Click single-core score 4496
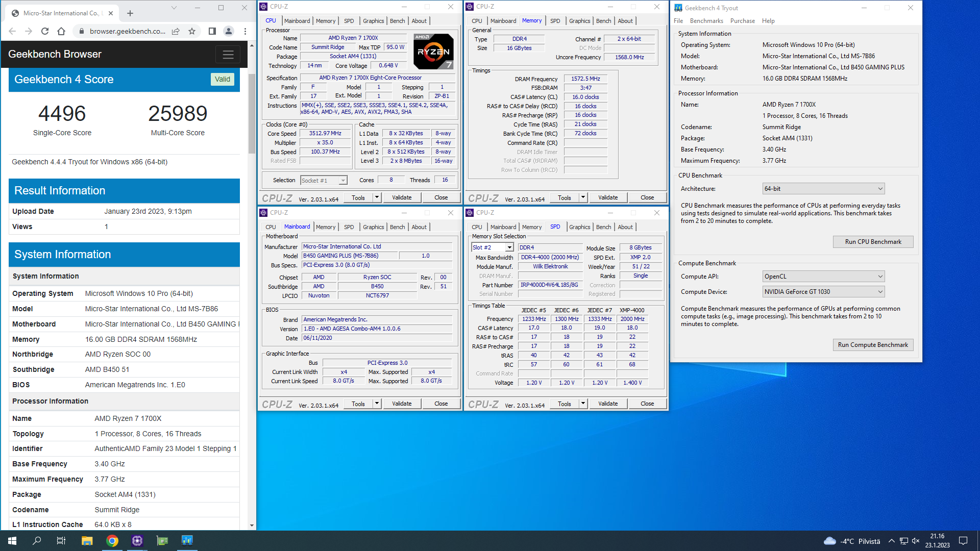Screen dimensions: 980x551 click(x=62, y=113)
